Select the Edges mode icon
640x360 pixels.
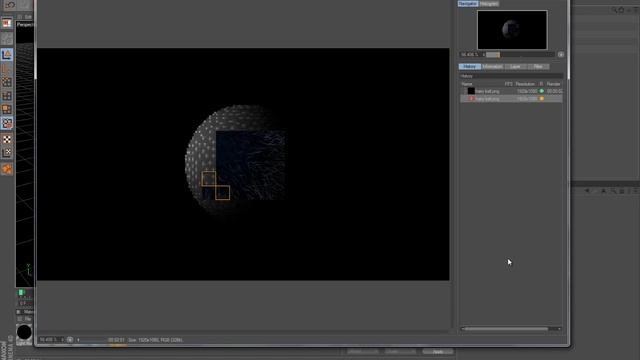click(x=7, y=96)
